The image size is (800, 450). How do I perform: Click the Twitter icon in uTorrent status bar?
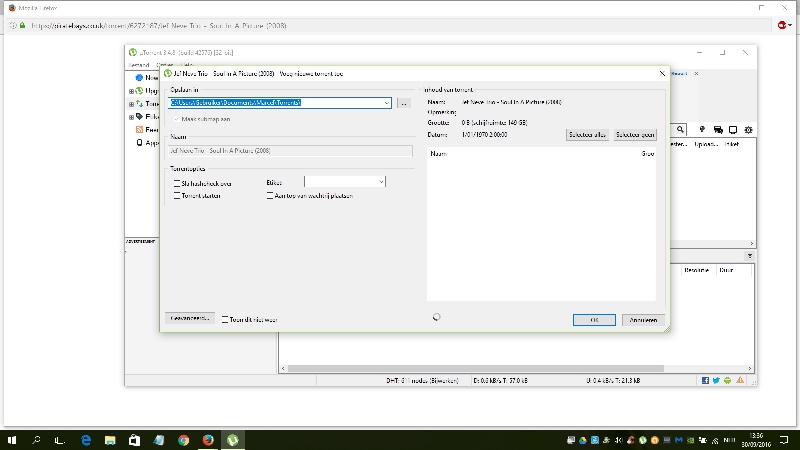pos(716,381)
